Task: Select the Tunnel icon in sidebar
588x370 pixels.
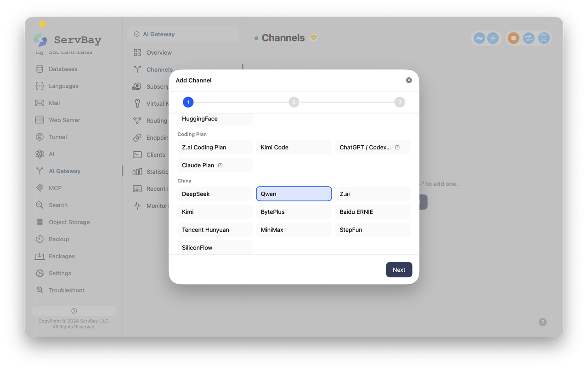Action: coord(40,137)
